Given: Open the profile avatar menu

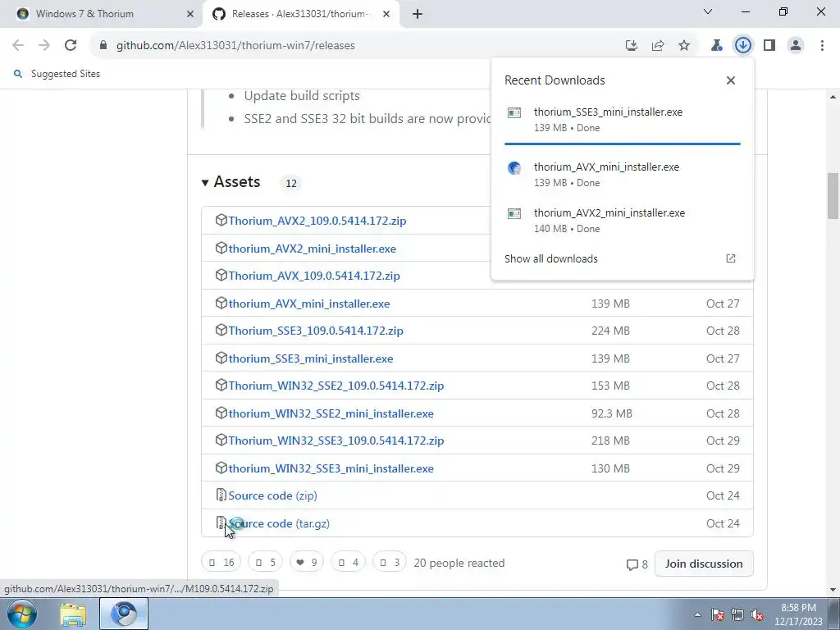Looking at the screenshot, I should pos(796,46).
